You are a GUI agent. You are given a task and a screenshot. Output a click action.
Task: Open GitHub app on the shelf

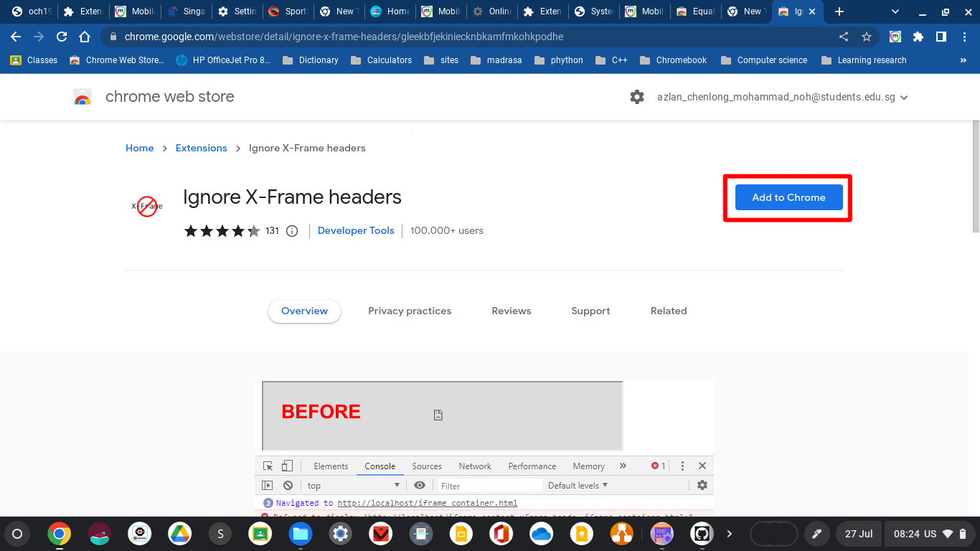pos(702,534)
